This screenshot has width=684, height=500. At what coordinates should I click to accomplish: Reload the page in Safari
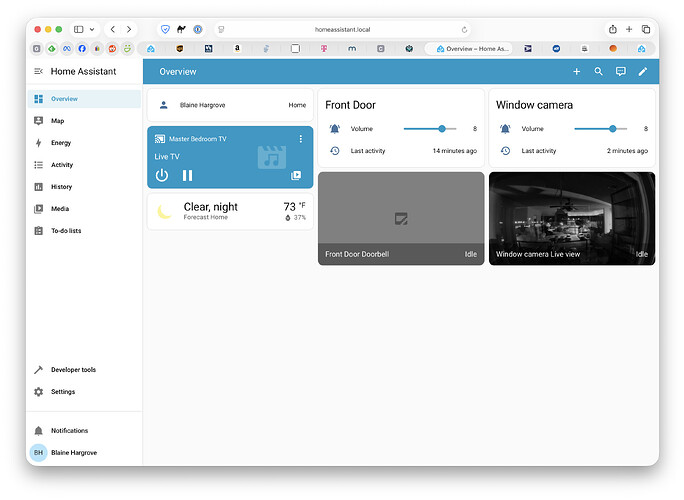464,30
